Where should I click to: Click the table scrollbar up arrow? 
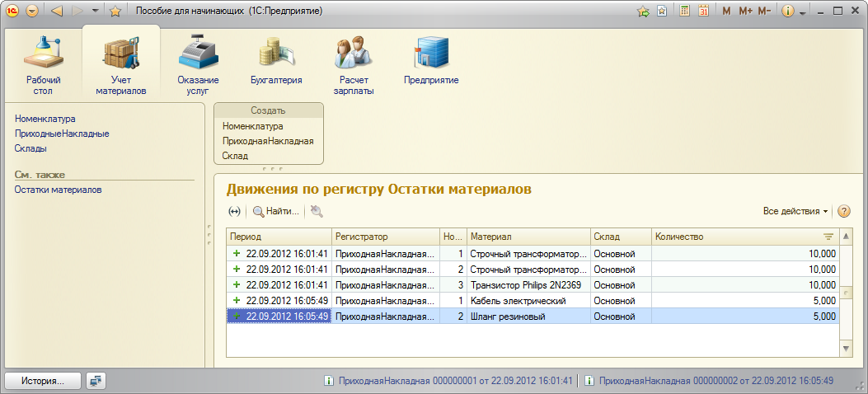pyautogui.click(x=845, y=237)
